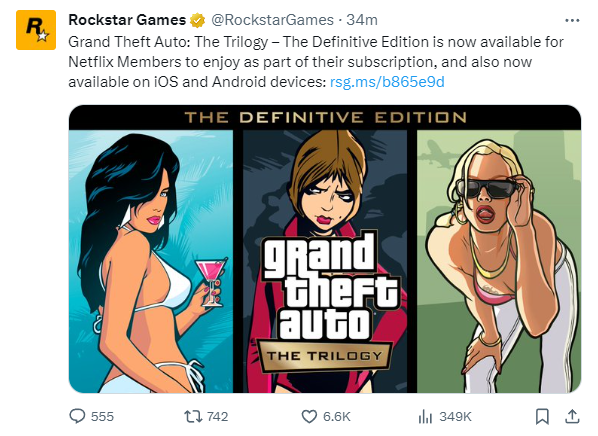This screenshot has width=598, height=436.
Task: Click the 555 replies count
Action: (x=102, y=417)
